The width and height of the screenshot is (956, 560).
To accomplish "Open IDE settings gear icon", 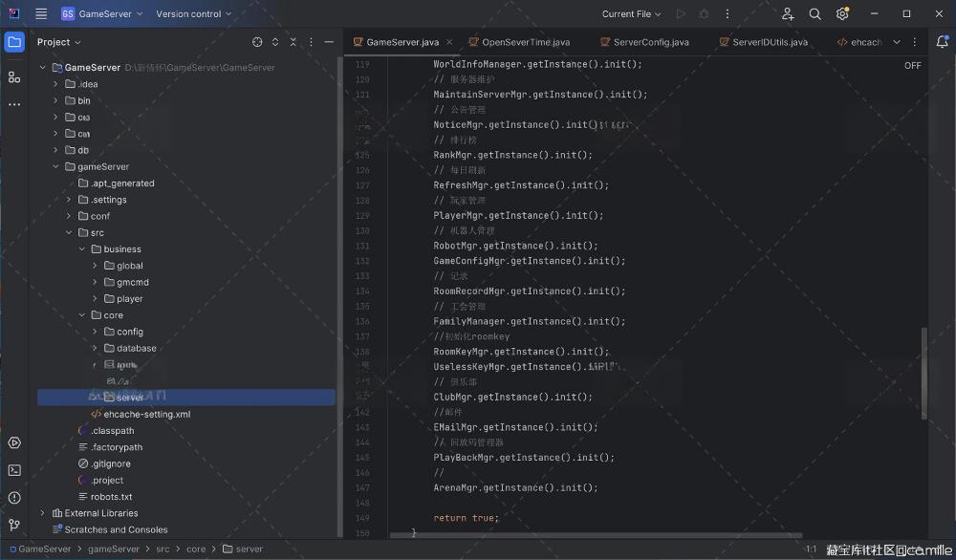I will [842, 14].
